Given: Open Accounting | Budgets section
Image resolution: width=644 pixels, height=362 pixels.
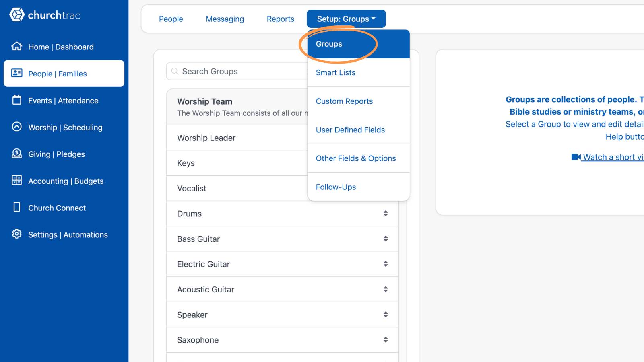Looking at the screenshot, I should [x=64, y=181].
